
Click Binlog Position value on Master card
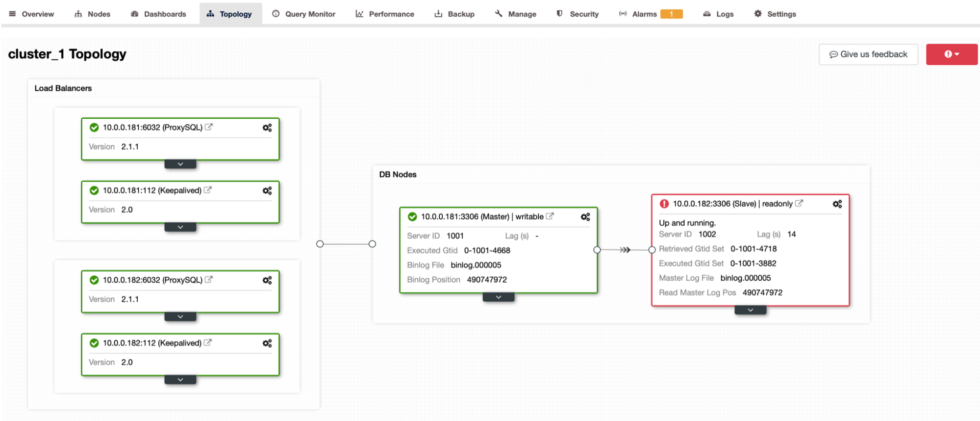(x=487, y=280)
